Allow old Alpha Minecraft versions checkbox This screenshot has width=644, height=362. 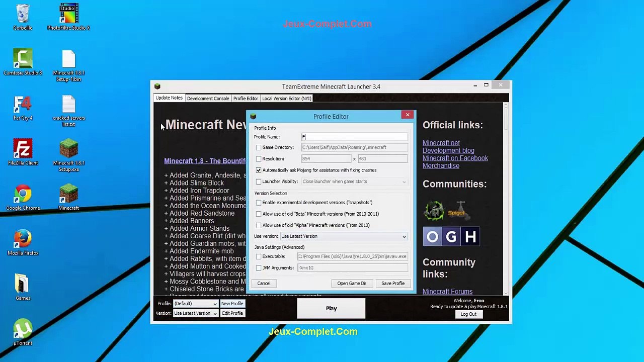(259, 225)
